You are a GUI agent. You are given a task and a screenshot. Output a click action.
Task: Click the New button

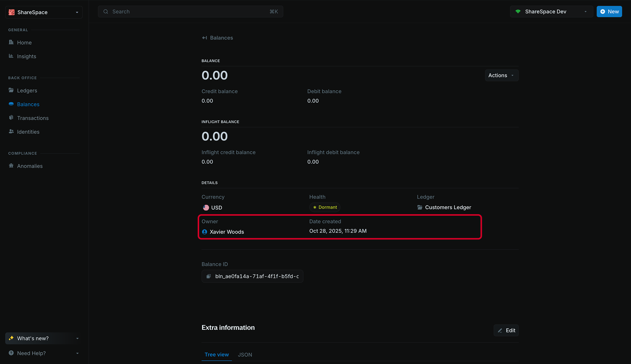point(609,12)
